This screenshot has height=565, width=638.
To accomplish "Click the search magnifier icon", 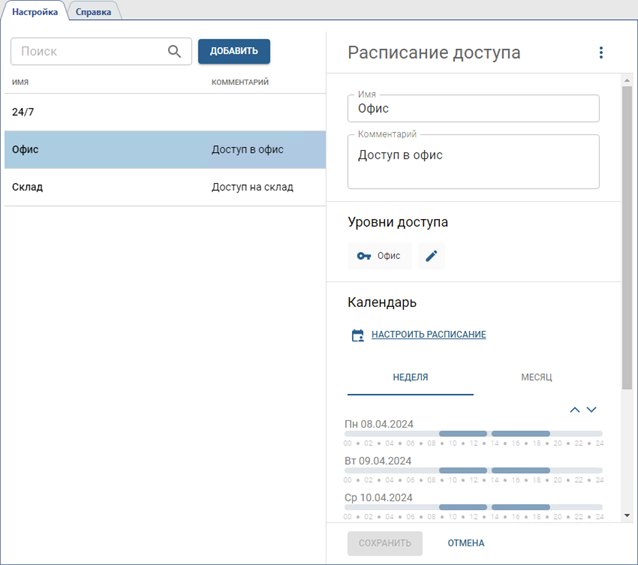I will (174, 52).
